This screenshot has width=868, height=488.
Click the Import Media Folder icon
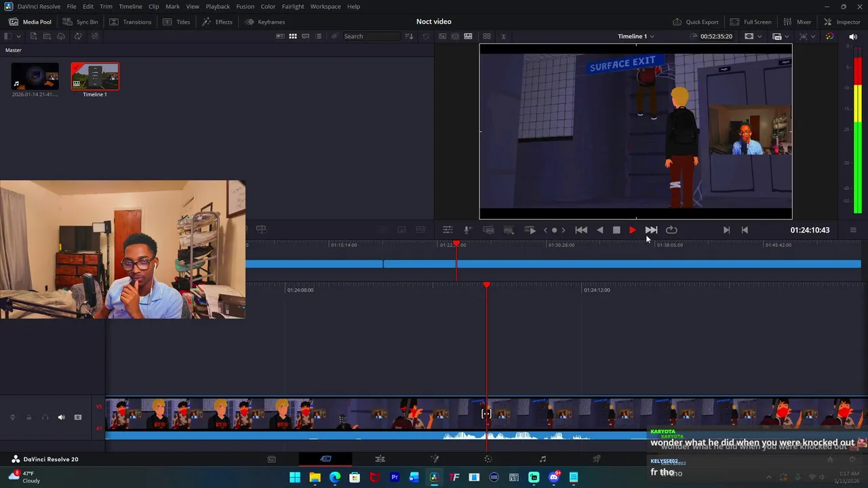[47, 36]
